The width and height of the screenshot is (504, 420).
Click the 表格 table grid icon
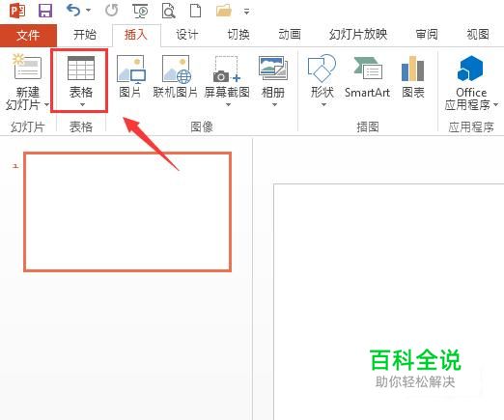point(81,68)
